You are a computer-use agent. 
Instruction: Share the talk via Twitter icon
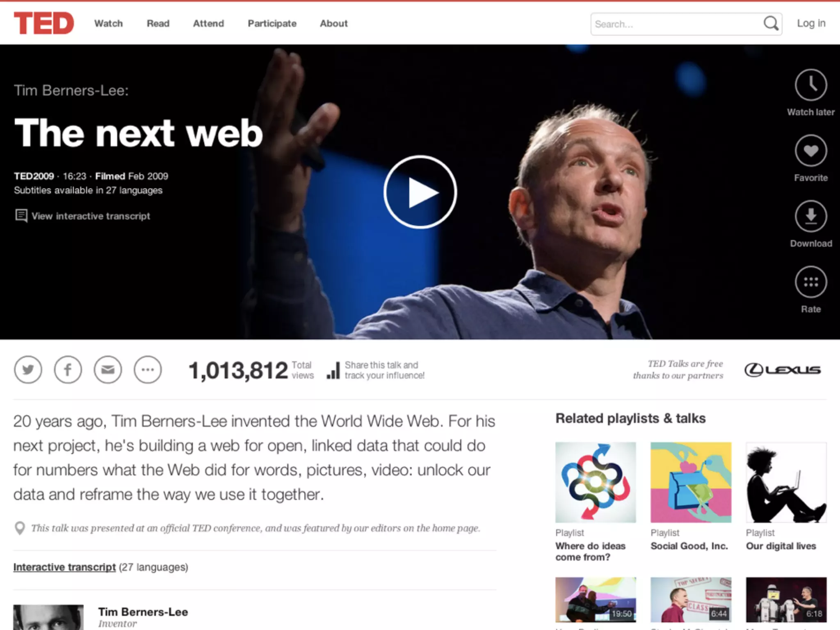coord(28,370)
